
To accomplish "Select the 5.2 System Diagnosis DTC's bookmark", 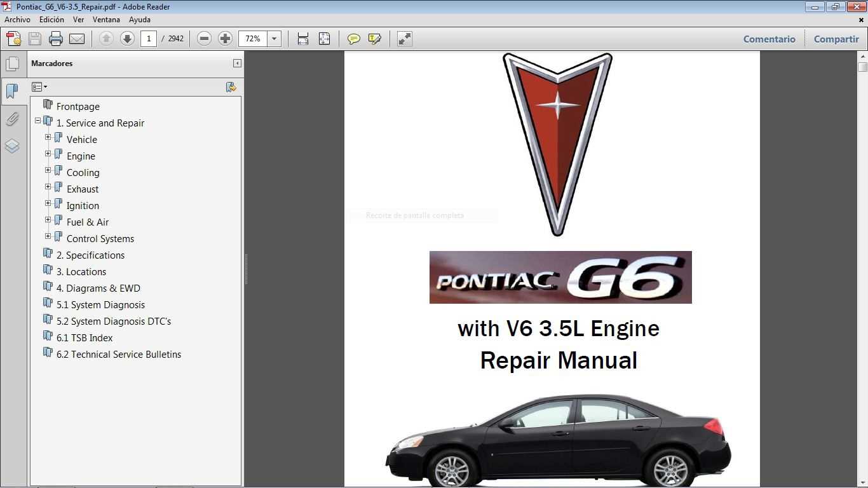I will pos(114,322).
